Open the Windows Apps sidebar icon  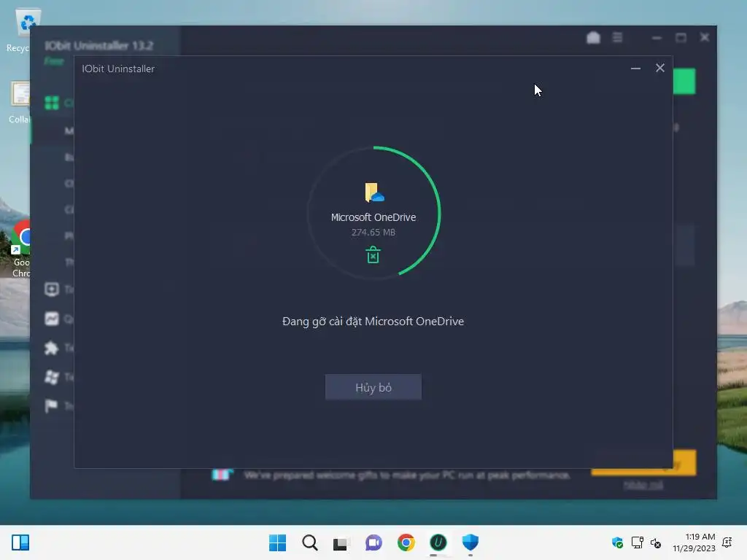52,377
